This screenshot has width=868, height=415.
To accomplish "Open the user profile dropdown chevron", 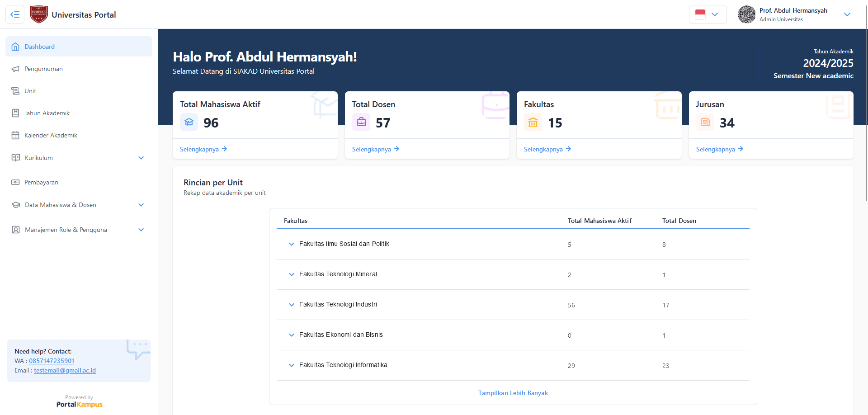I will point(847,14).
